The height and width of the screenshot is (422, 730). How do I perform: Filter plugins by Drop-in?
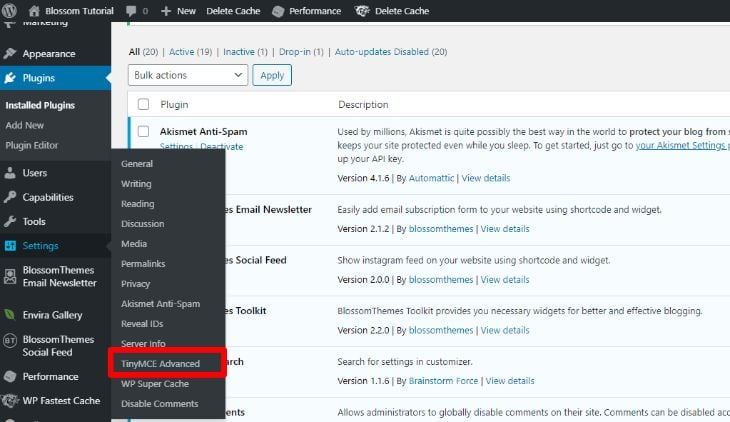[x=295, y=52]
